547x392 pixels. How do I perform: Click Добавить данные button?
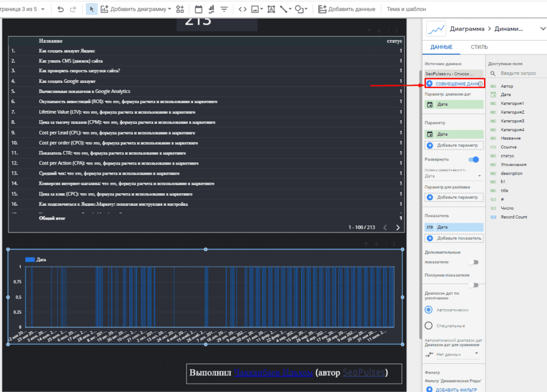(347, 9)
